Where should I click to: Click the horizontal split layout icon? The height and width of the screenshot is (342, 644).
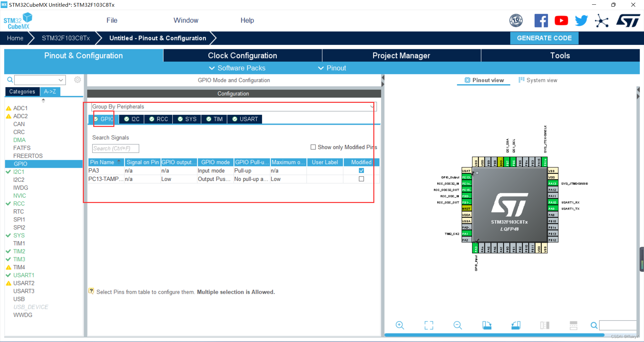pyautogui.click(x=574, y=325)
